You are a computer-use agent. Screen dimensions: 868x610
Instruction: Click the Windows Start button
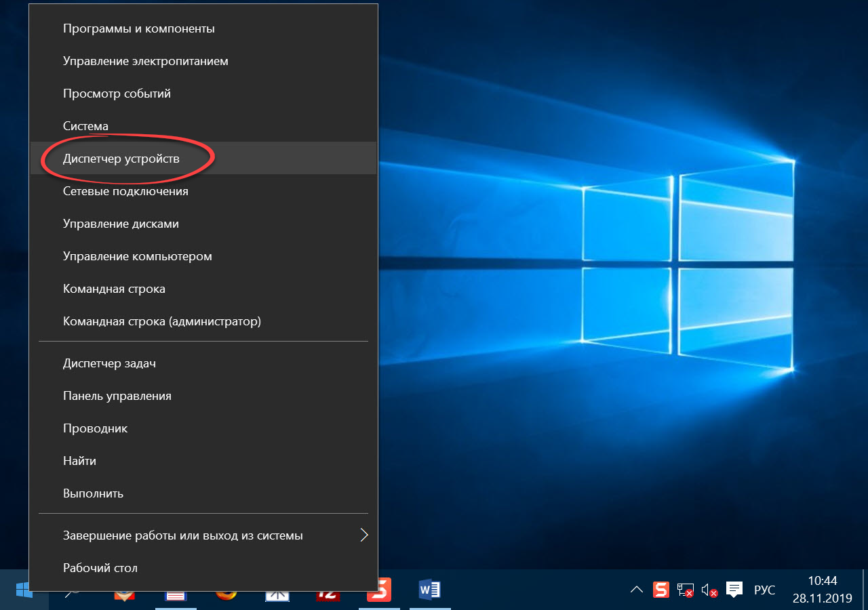(x=24, y=590)
